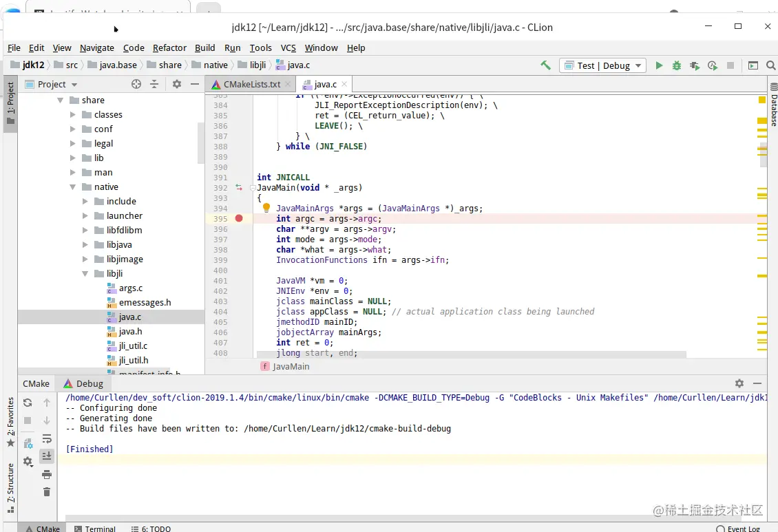Fold the JavaMain function at line 392
The image size is (778, 532).
(x=253, y=188)
